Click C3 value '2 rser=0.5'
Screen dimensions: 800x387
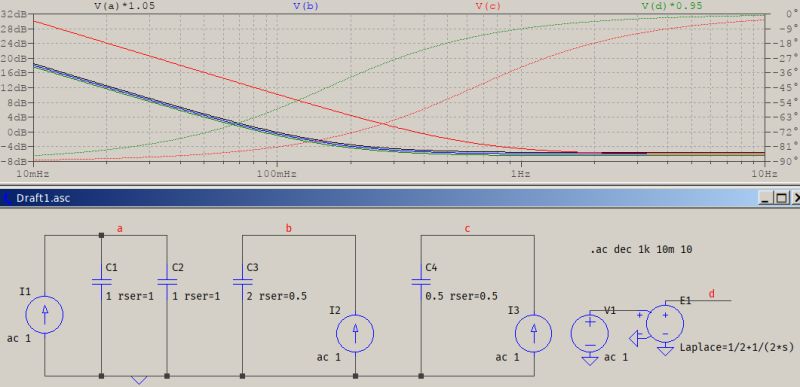point(277,296)
